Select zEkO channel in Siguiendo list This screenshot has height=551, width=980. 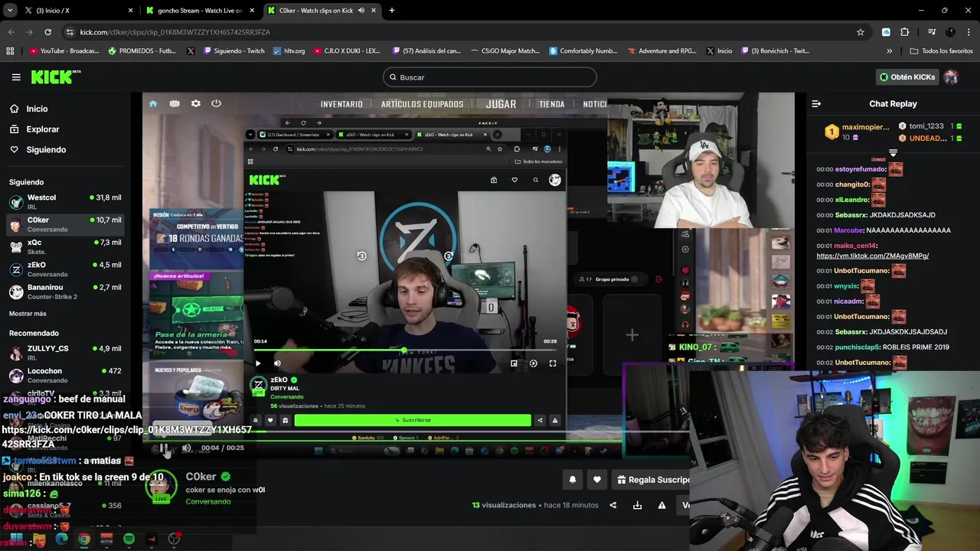click(x=64, y=269)
